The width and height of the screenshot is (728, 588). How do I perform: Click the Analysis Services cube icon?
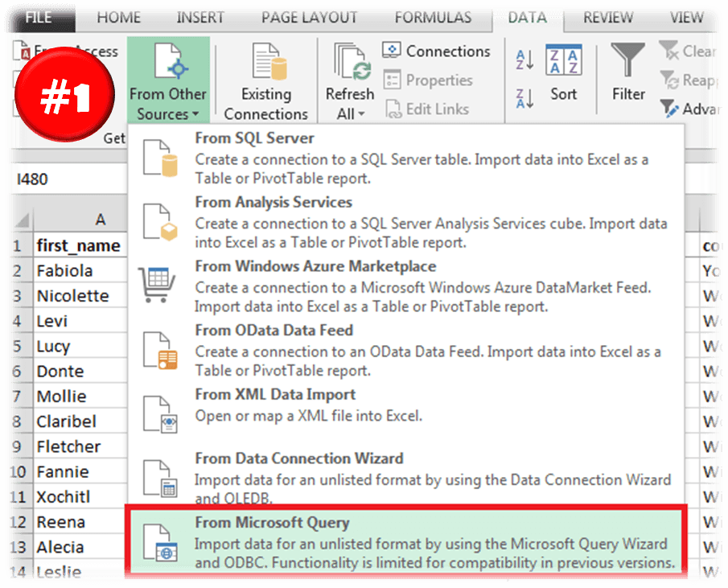point(160,222)
